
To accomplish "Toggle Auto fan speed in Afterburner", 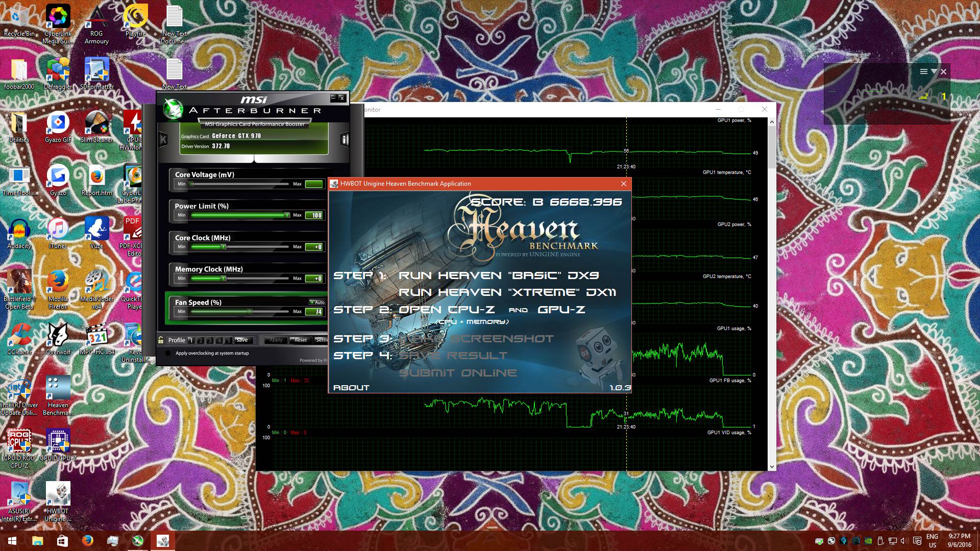I will pyautogui.click(x=317, y=302).
